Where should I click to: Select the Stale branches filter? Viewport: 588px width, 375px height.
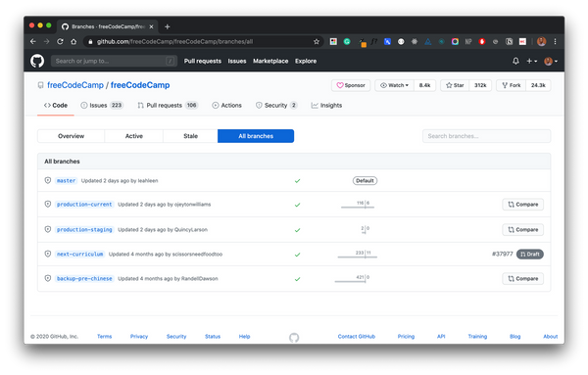pyautogui.click(x=190, y=136)
